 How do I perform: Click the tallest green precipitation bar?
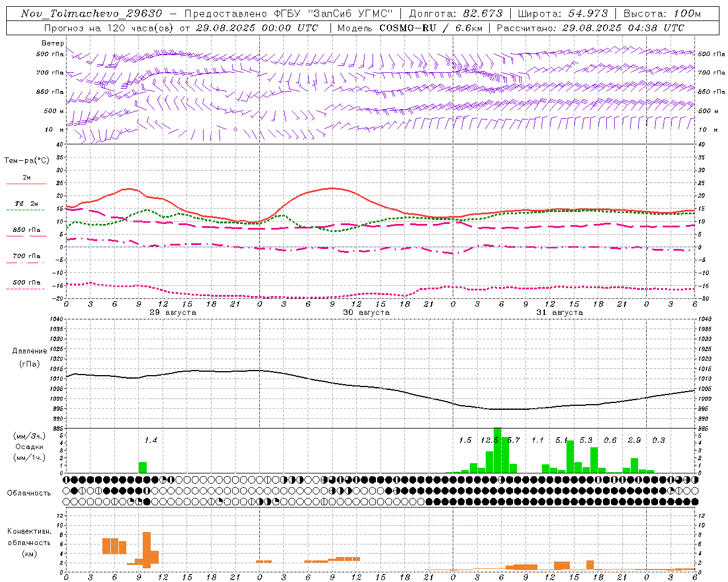498,450
